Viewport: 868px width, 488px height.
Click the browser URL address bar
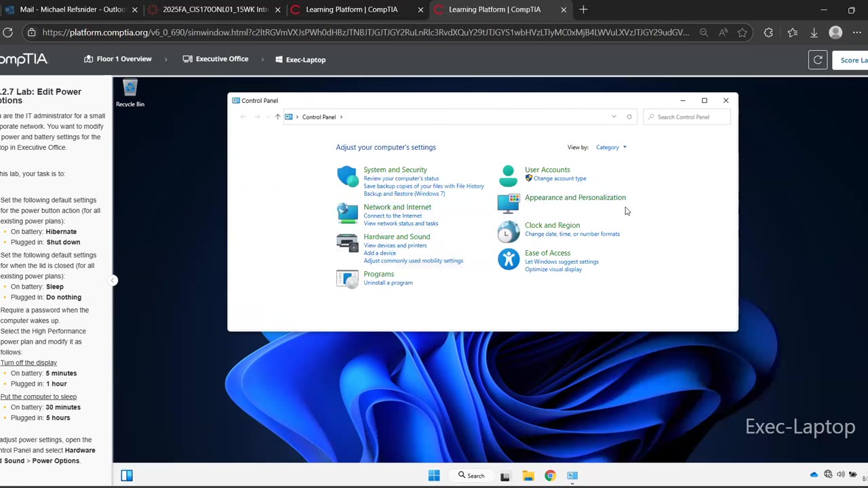(x=366, y=32)
